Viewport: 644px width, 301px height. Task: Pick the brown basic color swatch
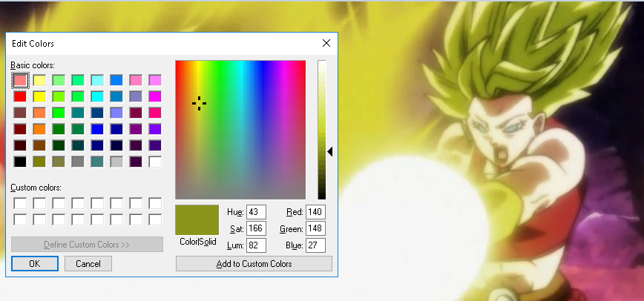pyautogui.click(x=39, y=145)
